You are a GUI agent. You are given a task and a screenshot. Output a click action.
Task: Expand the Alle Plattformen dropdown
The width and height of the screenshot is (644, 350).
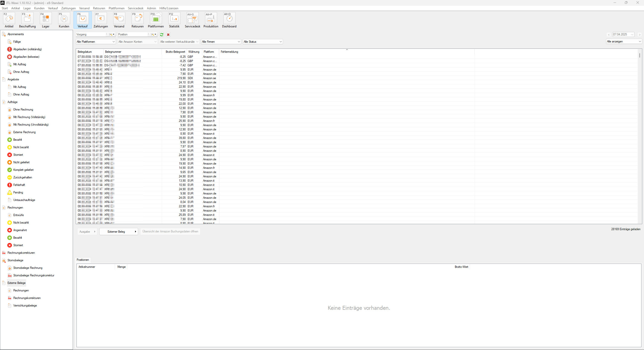(x=96, y=42)
